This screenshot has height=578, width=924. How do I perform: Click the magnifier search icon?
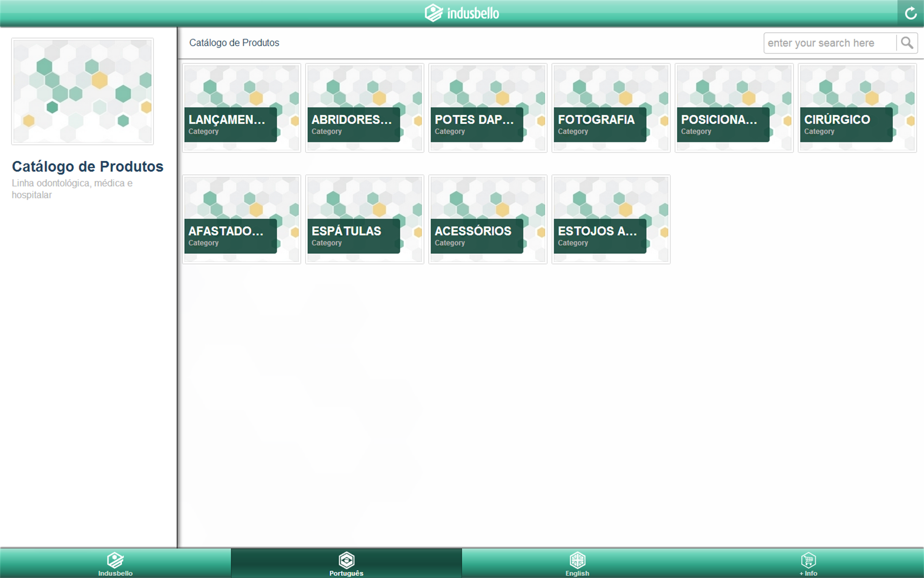pos(907,43)
